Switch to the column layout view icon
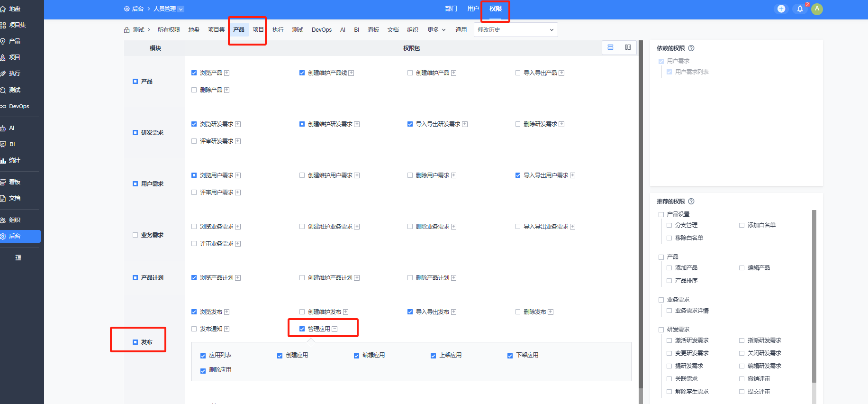Image resolution: width=868 pixels, height=404 pixels. click(x=628, y=47)
